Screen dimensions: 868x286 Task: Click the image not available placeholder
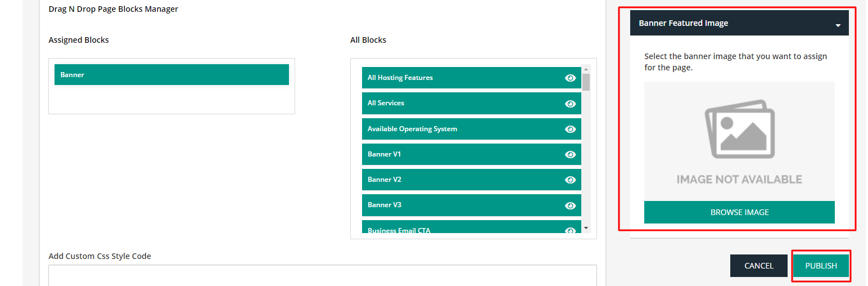[x=739, y=141]
